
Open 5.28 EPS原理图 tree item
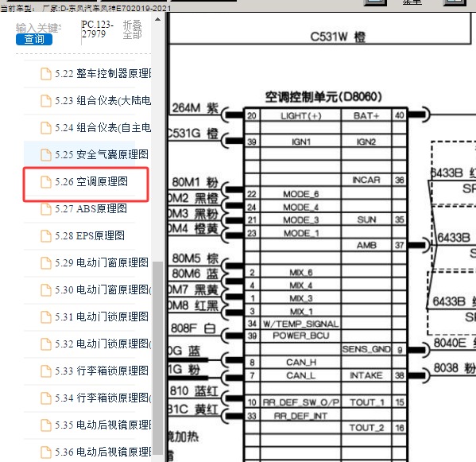(90, 235)
